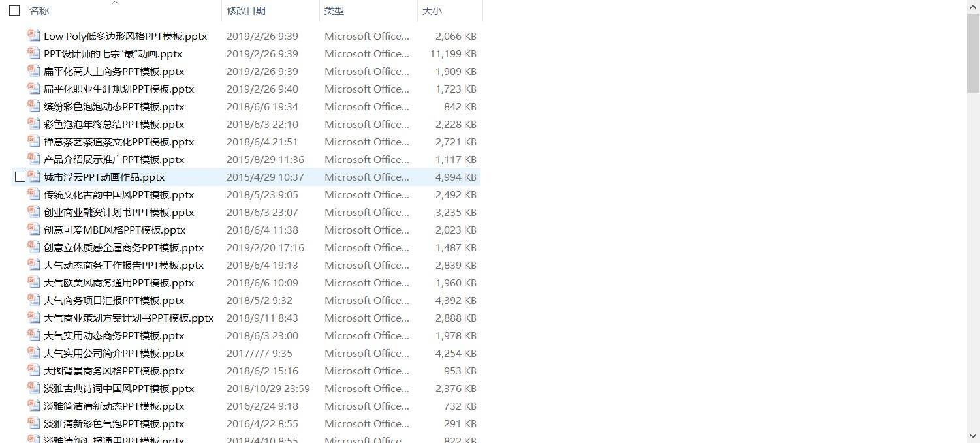Click the PPT设计师的七宗"最"动画 file icon
The width and height of the screenshot is (980, 443).
34,53
